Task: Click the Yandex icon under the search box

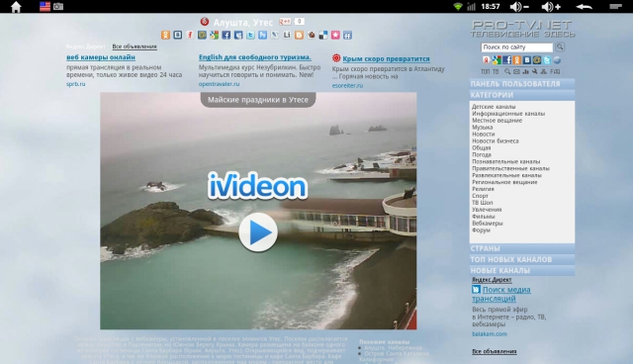Action: tap(486, 60)
